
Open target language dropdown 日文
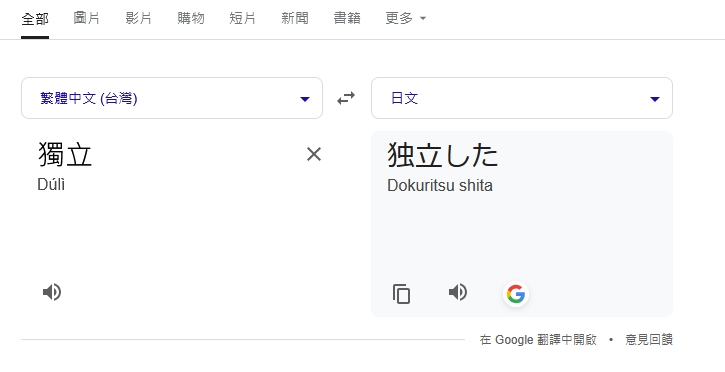point(522,98)
